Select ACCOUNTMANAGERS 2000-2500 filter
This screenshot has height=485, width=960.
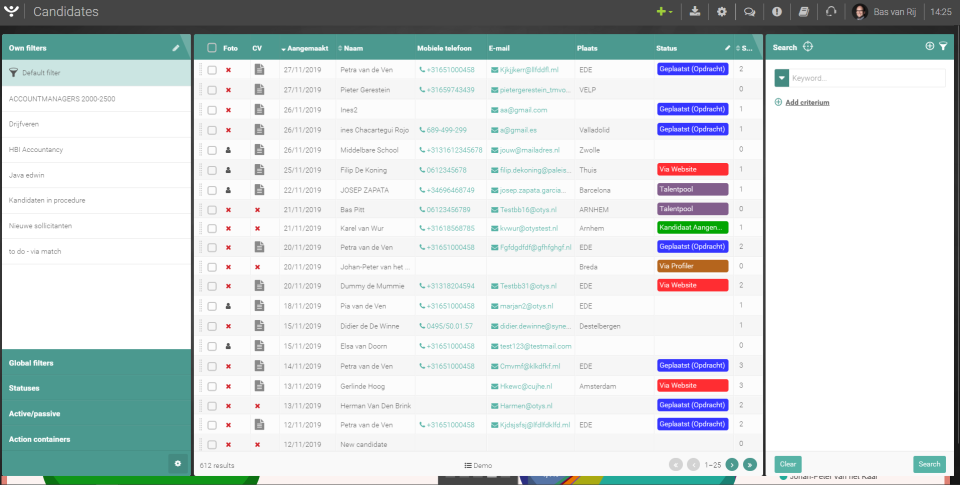point(97,99)
